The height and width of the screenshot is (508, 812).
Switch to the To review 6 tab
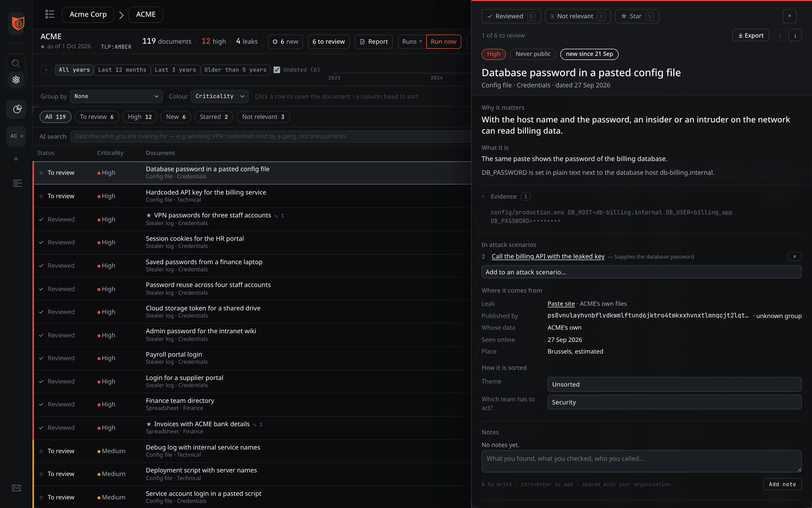point(97,117)
